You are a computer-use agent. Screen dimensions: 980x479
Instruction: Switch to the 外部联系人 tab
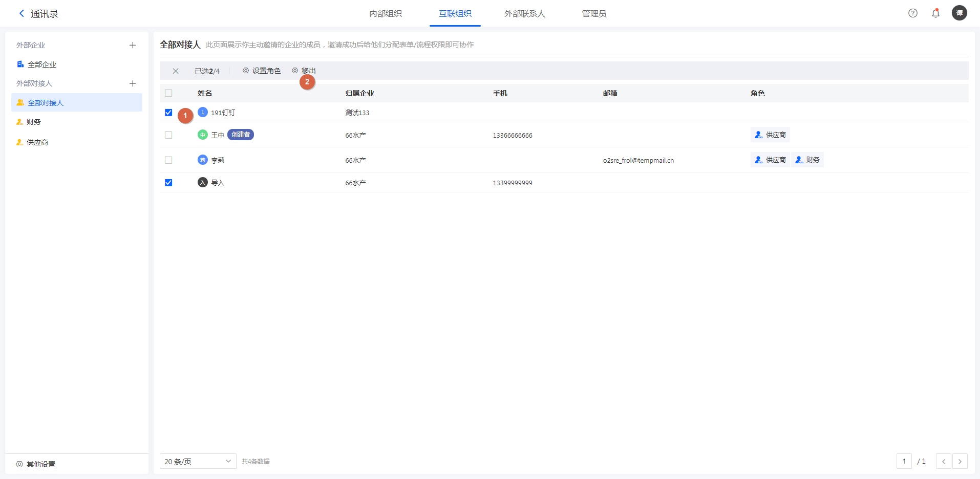524,14
